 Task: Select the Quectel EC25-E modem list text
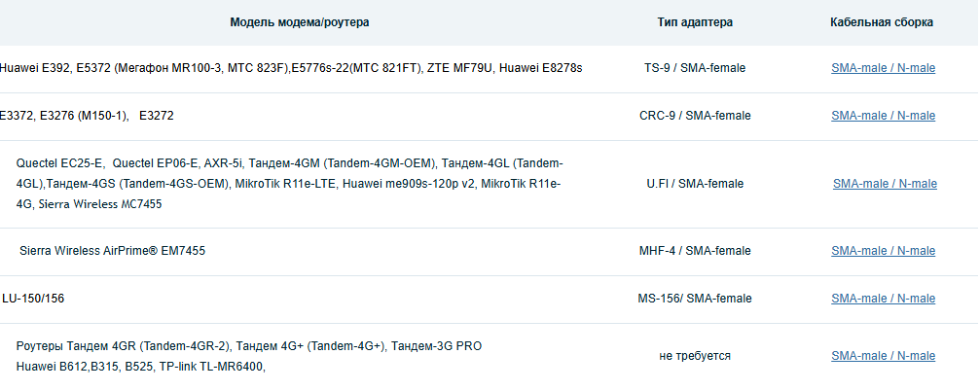pyautogui.click(x=289, y=184)
